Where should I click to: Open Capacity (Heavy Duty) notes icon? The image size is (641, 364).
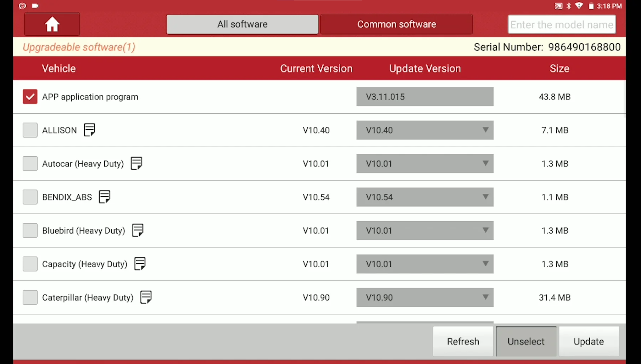tap(140, 264)
